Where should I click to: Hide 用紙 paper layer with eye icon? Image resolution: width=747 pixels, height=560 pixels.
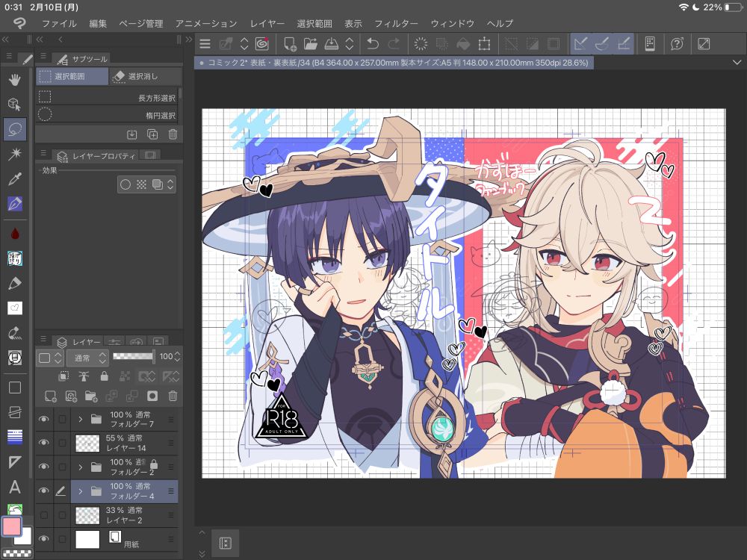pos(44,538)
